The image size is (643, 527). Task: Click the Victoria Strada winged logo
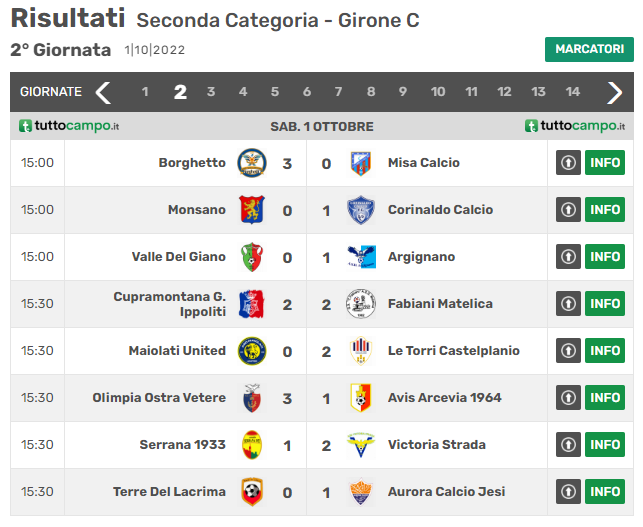point(361,445)
